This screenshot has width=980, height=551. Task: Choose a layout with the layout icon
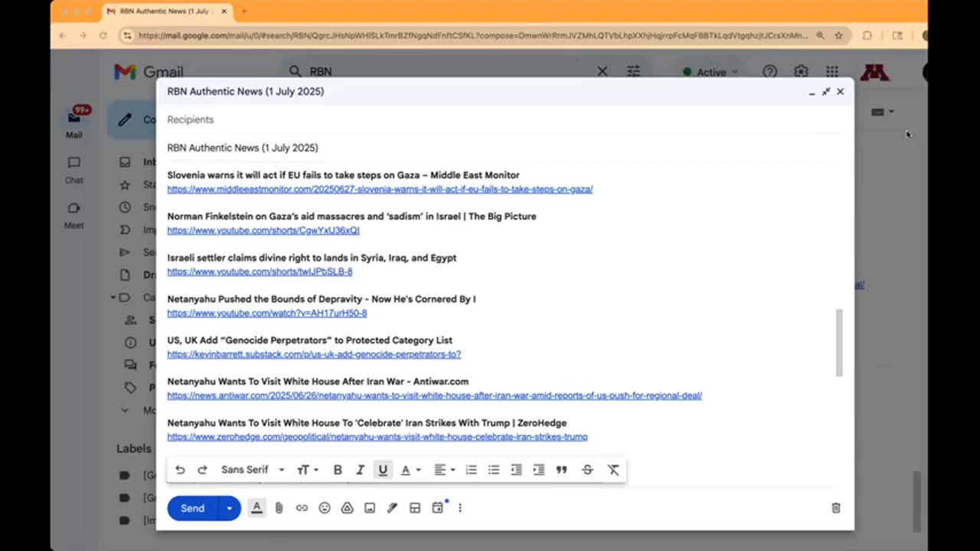point(415,508)
